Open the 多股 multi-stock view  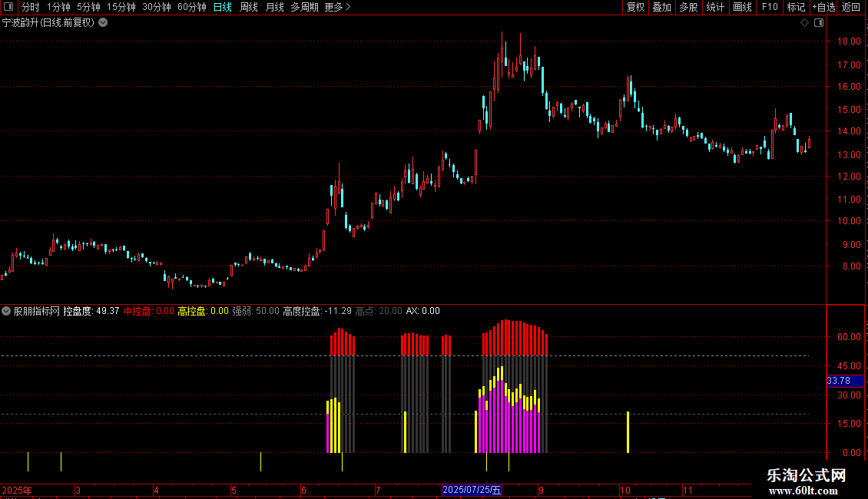[x=688, y=7]
